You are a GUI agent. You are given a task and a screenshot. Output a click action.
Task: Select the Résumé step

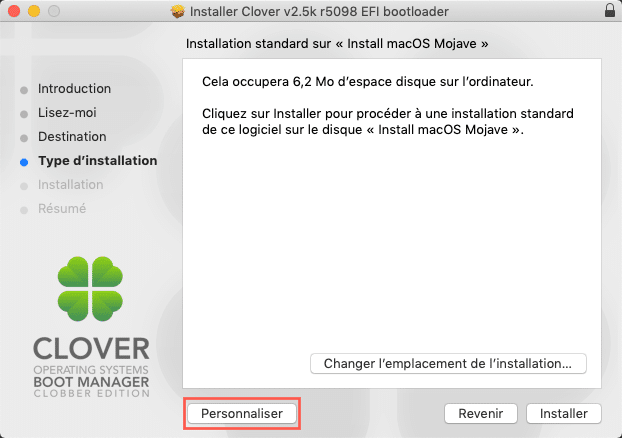pos(62,208)
